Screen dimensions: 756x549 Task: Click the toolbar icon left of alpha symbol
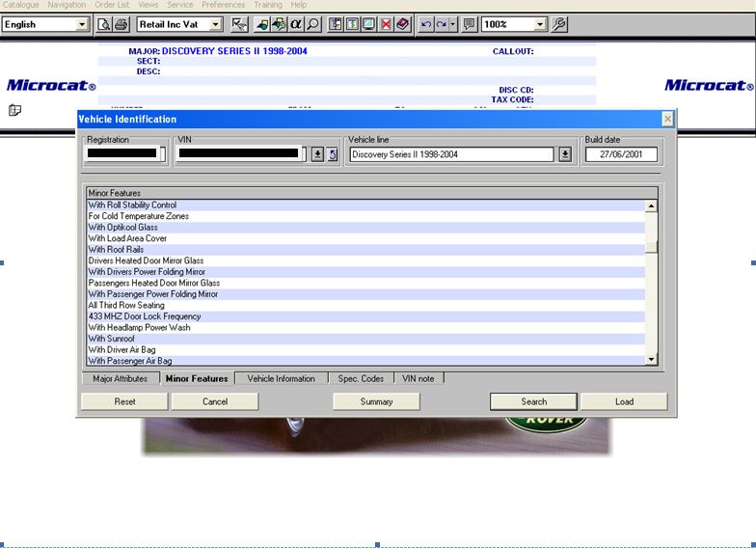point(279,24)
